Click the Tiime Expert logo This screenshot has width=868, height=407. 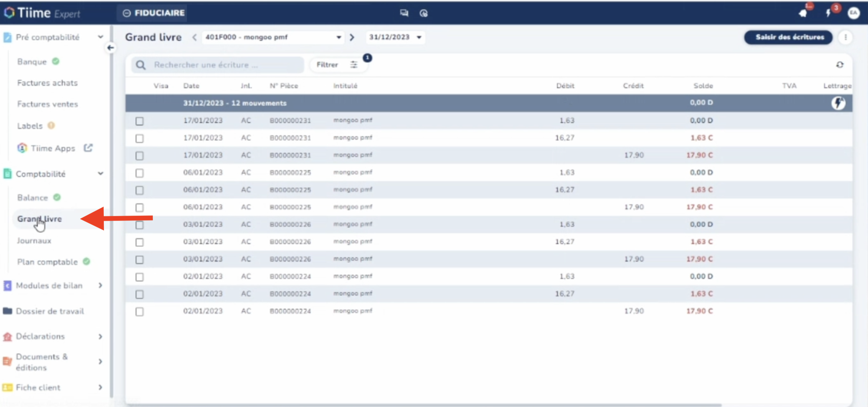[x=42, y=13]
